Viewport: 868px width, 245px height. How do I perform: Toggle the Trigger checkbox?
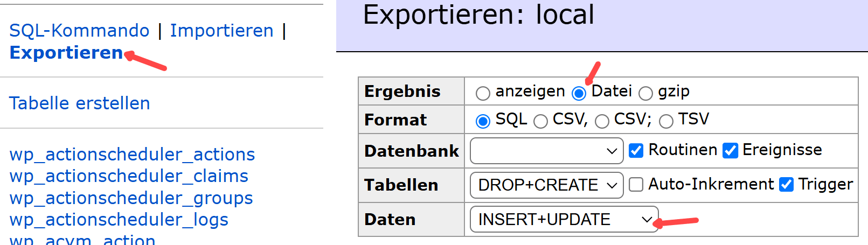(787, 185)
